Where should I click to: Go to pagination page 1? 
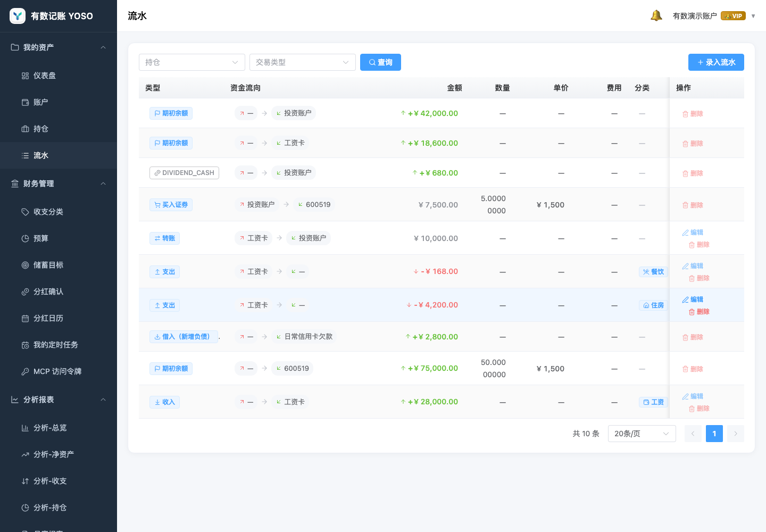(x=714, y=434)
